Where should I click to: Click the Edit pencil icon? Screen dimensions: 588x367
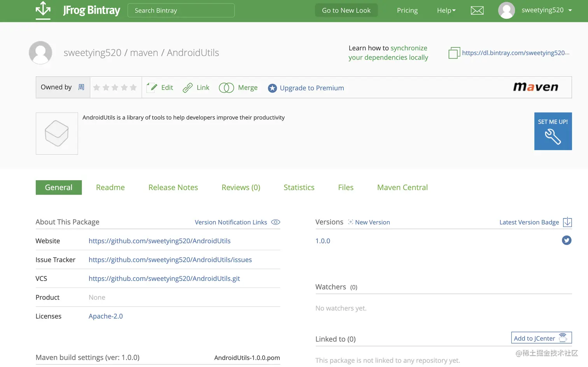152,88
